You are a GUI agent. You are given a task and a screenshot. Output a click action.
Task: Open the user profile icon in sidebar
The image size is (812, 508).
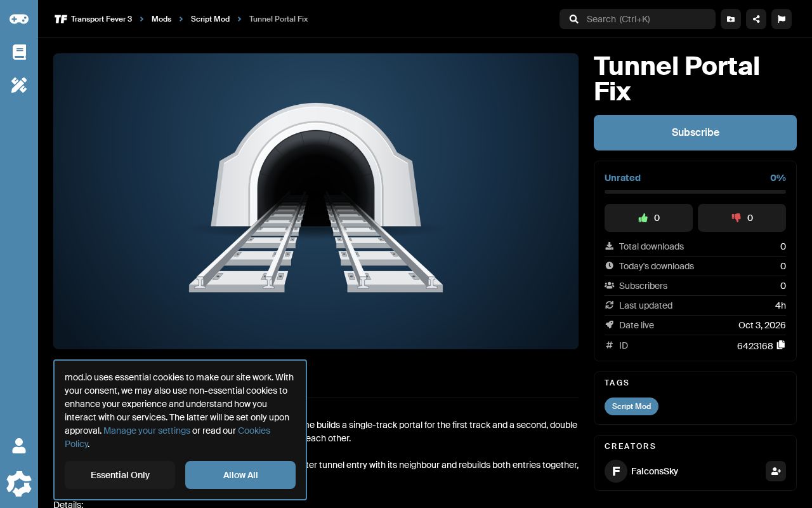[x=19, y=446]
